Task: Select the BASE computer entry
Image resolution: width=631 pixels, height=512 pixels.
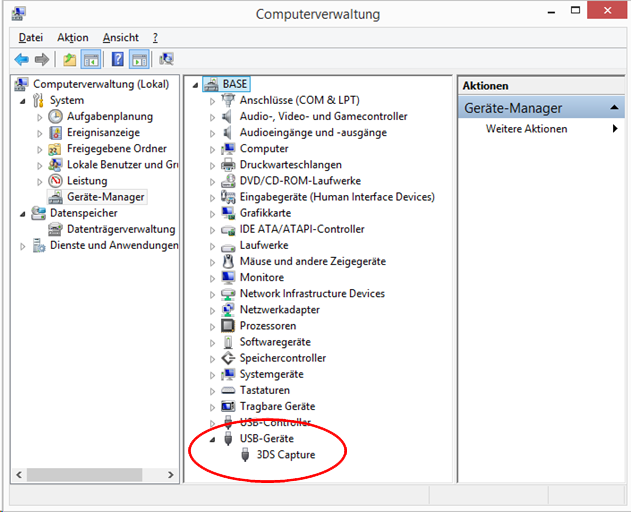Action: tap(235, 84)
